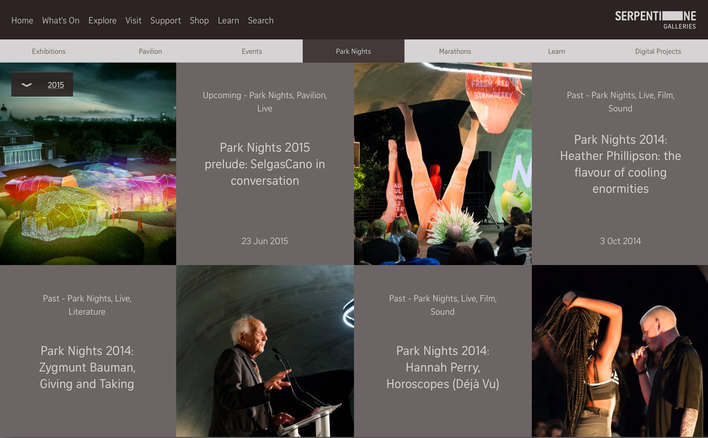Select the Events tab
The image size is (708, 438).
click(x=252, y=51)
